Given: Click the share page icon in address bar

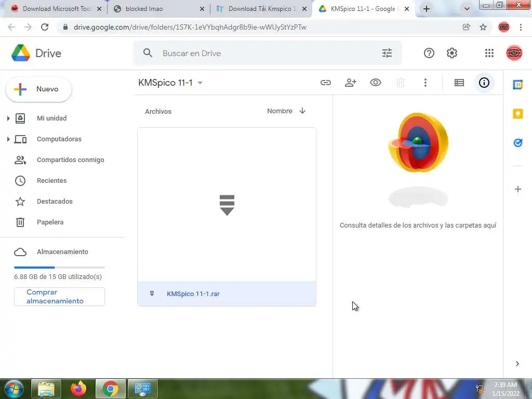Looking at the screenshot, I should click(467, 27).
